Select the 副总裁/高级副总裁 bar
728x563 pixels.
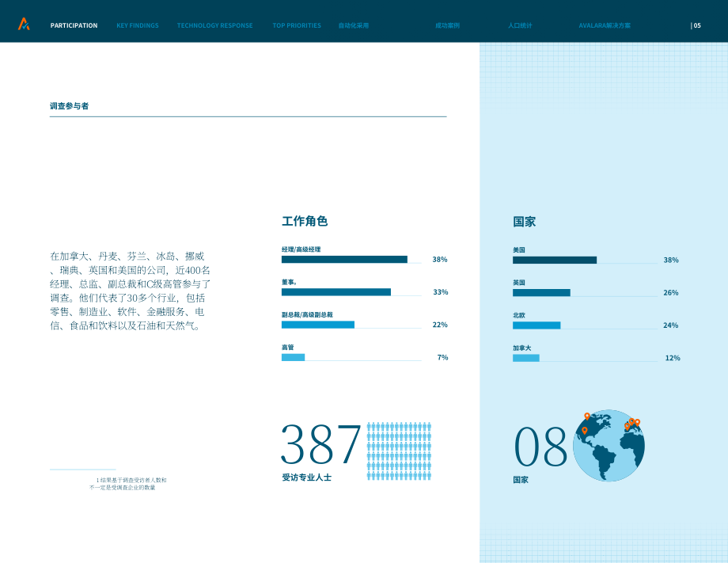(x=318, y=325)
